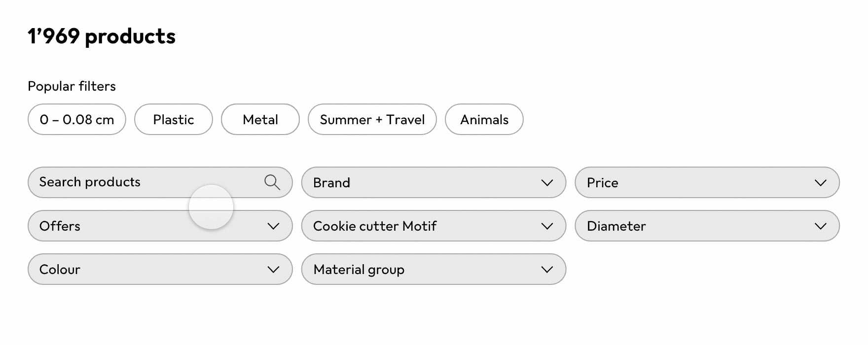Toggle the Metal popular filter
This screenshot has width=868, height=345.
pos(260,119)
